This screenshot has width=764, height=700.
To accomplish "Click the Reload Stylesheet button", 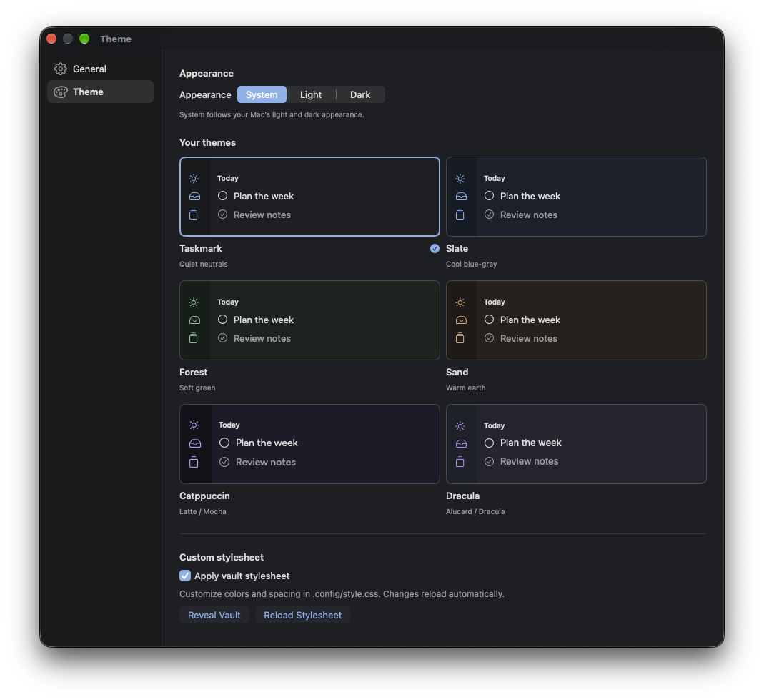I will click(302, 615).
